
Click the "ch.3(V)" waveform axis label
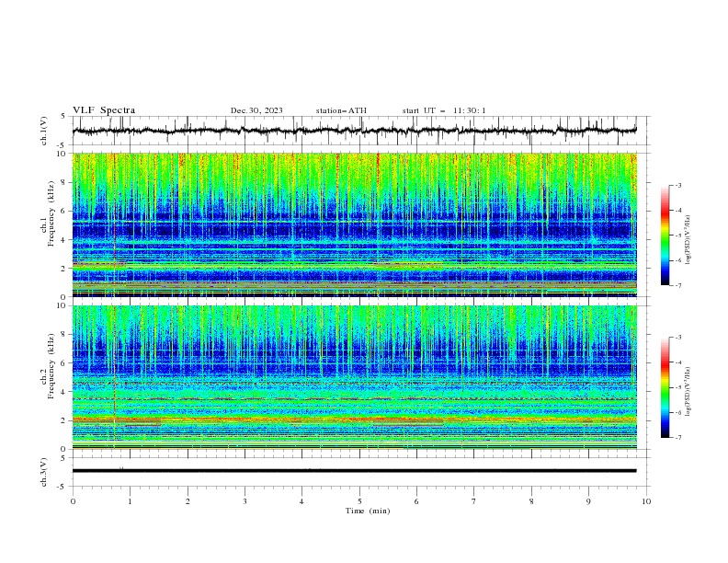44,472
